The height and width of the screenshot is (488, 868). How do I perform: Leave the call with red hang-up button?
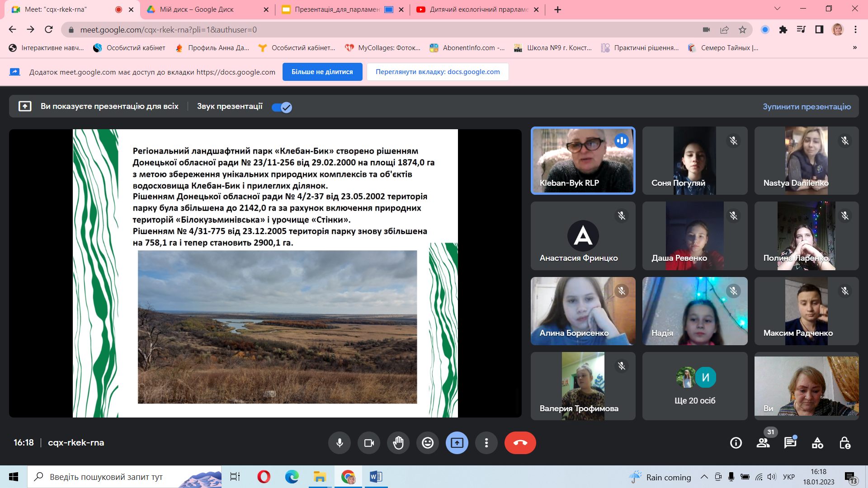[520, 443]
